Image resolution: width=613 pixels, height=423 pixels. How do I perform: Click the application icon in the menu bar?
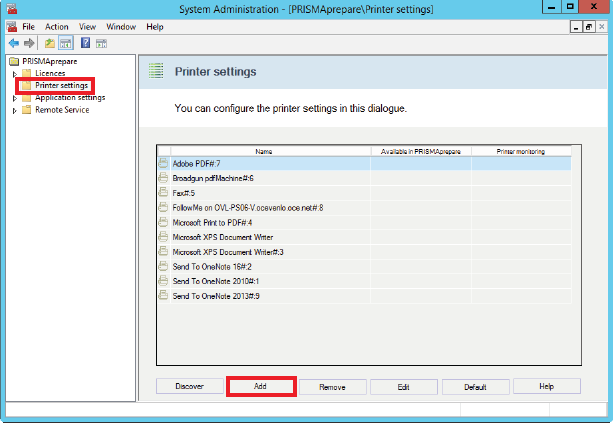point(12,27)
